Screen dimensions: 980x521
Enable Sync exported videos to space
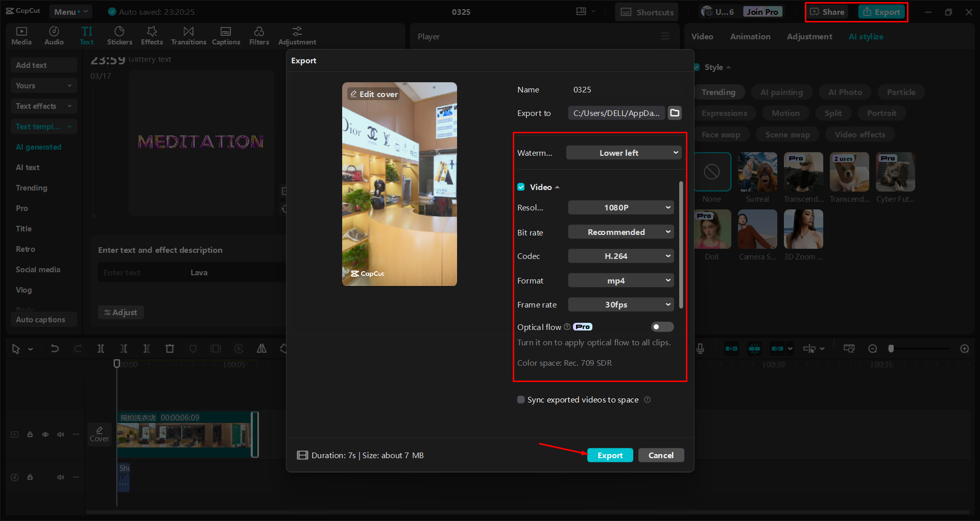click(x=521, y=399)
